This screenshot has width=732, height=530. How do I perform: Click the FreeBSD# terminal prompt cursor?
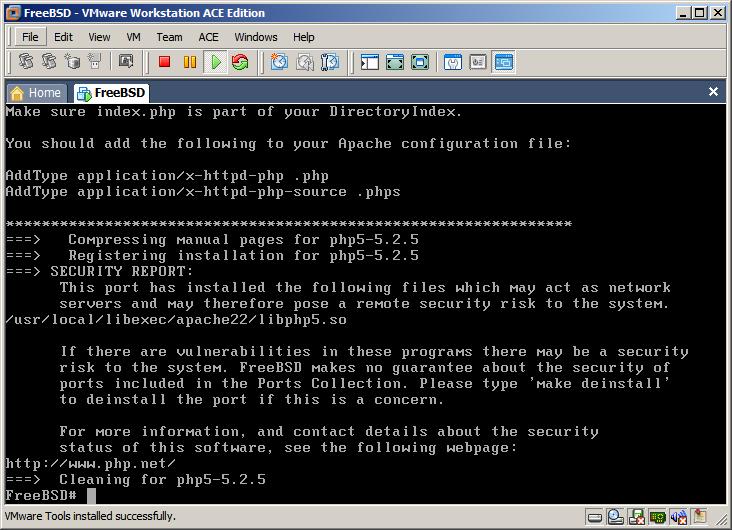pos(91,496)
